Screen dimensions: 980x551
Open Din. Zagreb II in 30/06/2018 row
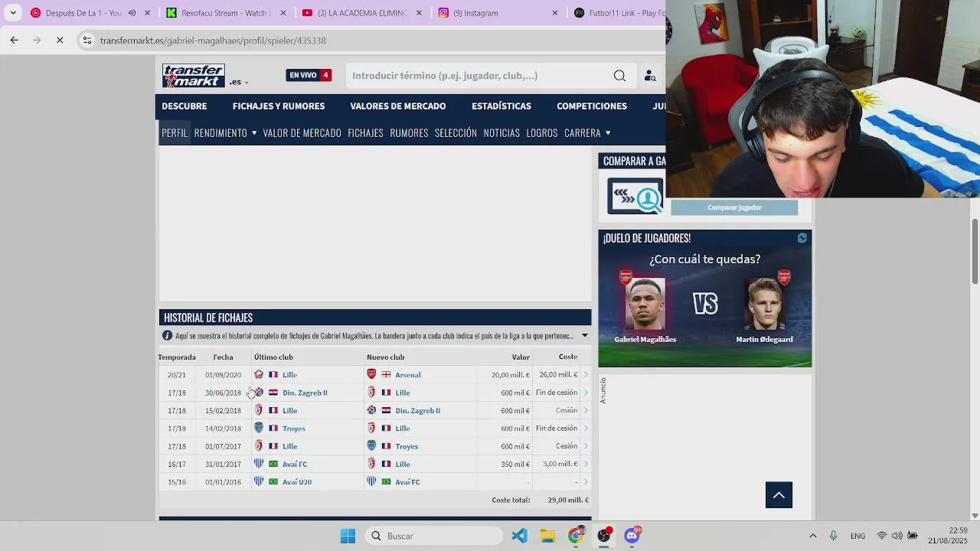tap(305, 393)
